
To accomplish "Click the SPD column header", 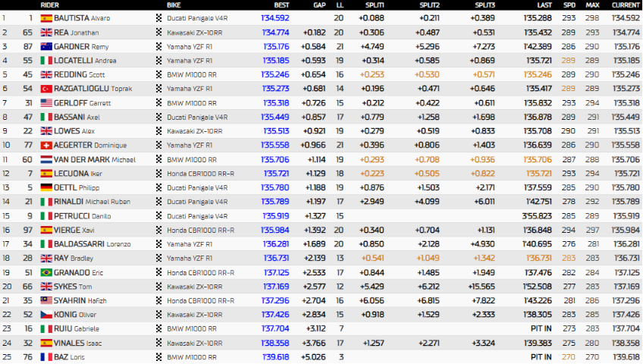I will click(x=569, y=5).
